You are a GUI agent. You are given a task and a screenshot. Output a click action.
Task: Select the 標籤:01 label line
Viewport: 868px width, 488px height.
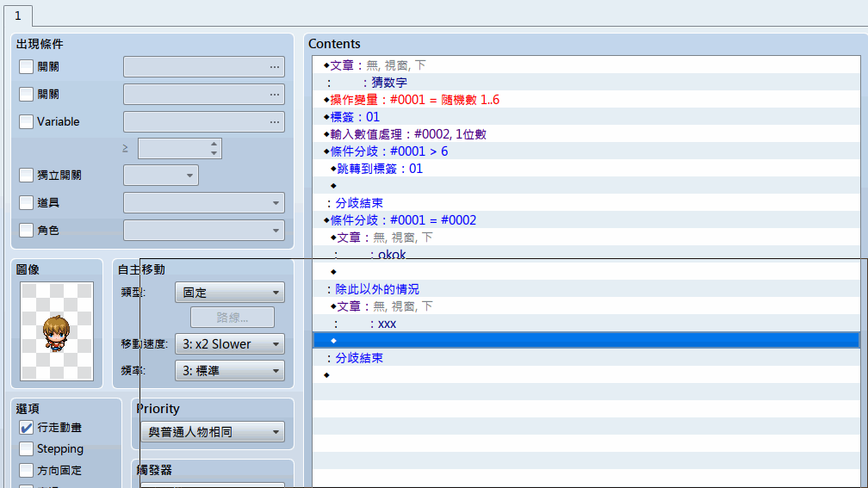point(586,117)
